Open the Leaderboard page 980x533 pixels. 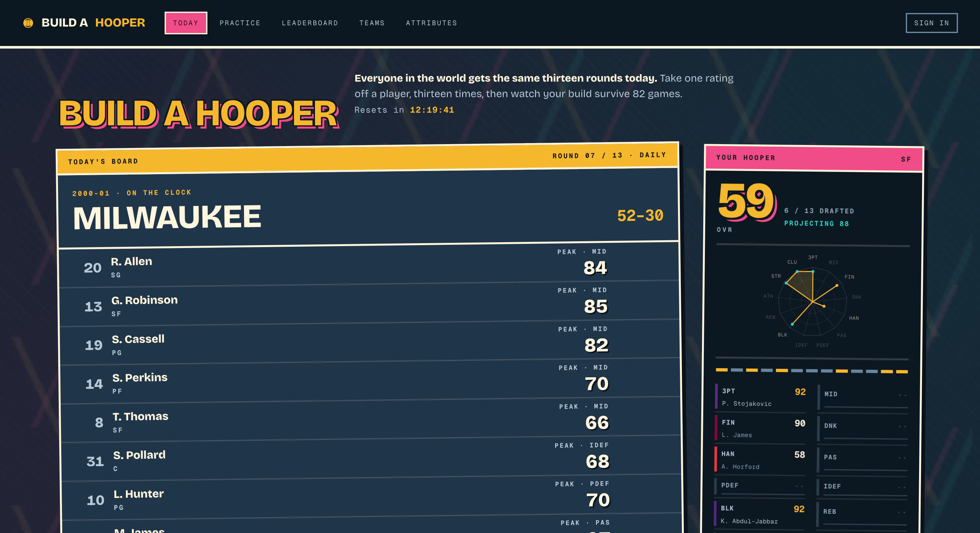[310, 23]
